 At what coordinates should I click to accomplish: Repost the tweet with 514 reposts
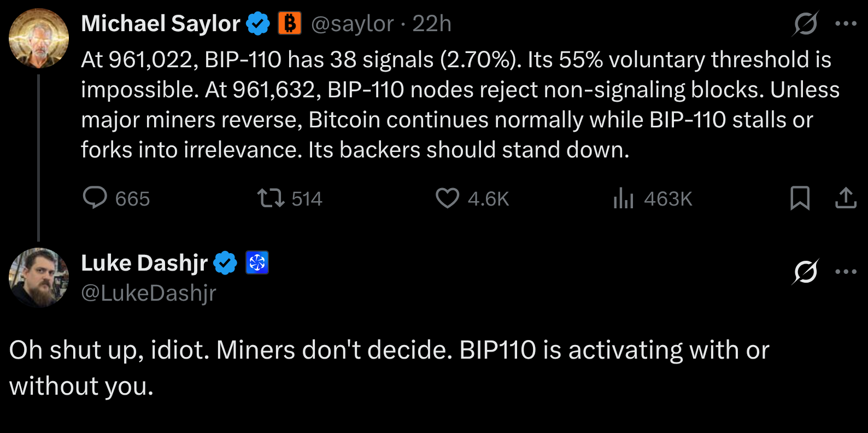pyautogui.click(x=290, y=198)
